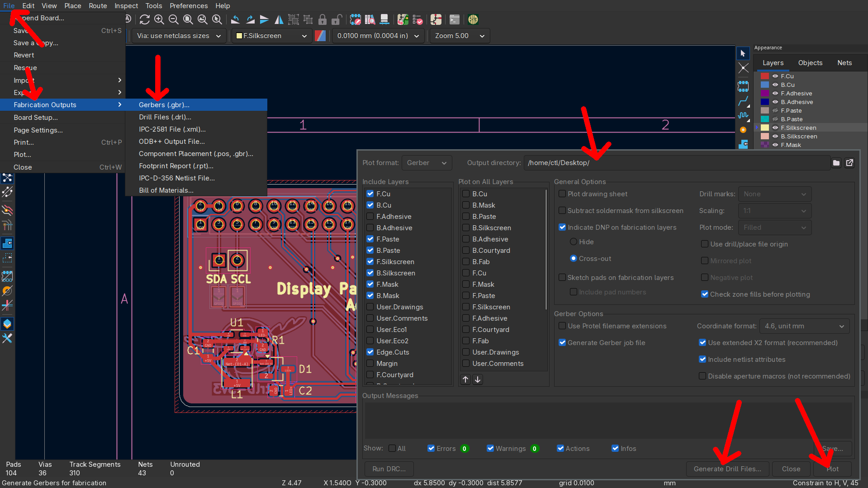Click the Generate Drill Files... button
Screen dimensions: 868x488
(x=727, y=469)
